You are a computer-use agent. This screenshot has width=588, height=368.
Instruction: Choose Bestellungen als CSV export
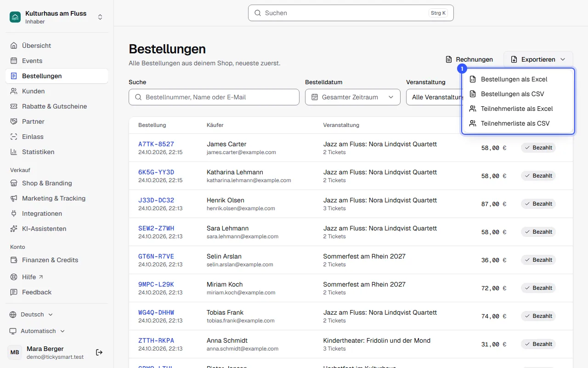(518, 94)
